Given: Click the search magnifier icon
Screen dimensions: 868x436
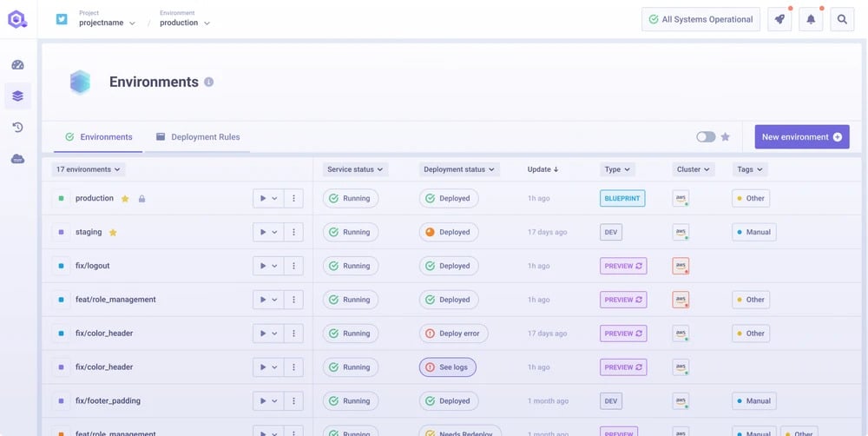Looking at the screenshot, I should 842,19.
